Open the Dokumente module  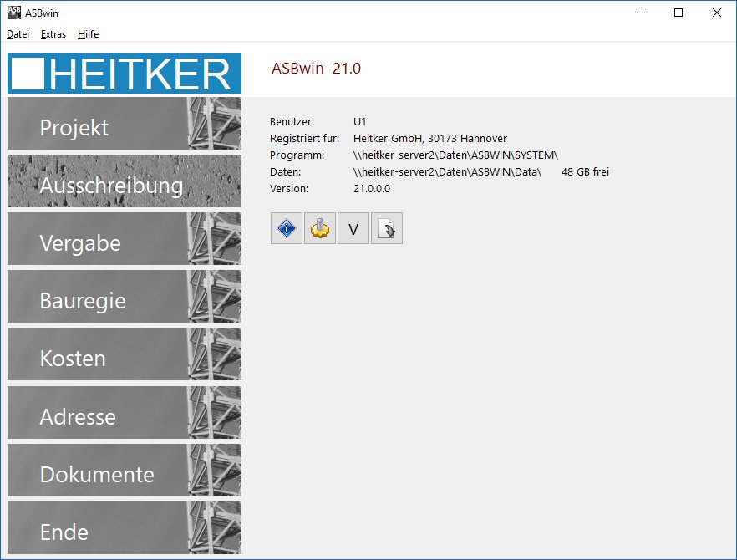[124, 471]
